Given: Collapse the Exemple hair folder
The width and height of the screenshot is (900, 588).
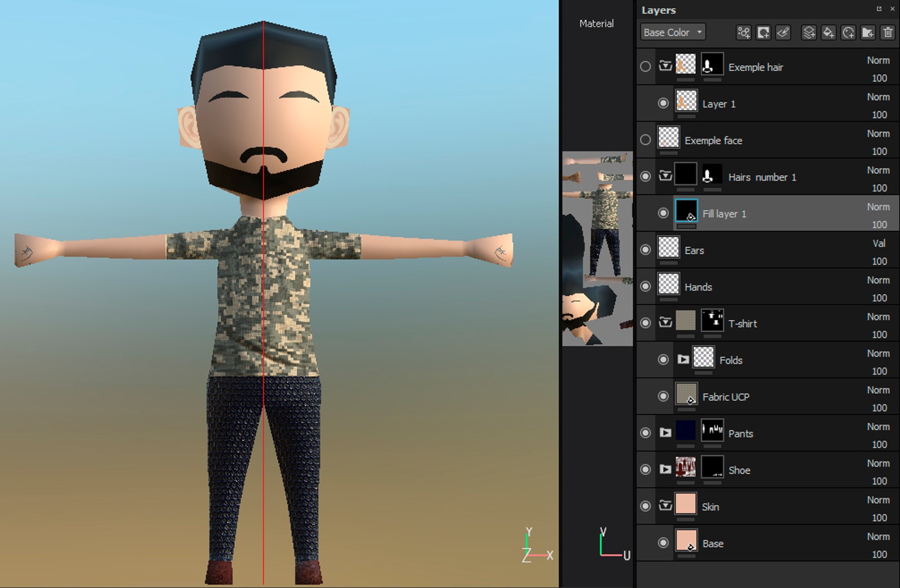Looking at the screenshot, I should tap(665, 66).
